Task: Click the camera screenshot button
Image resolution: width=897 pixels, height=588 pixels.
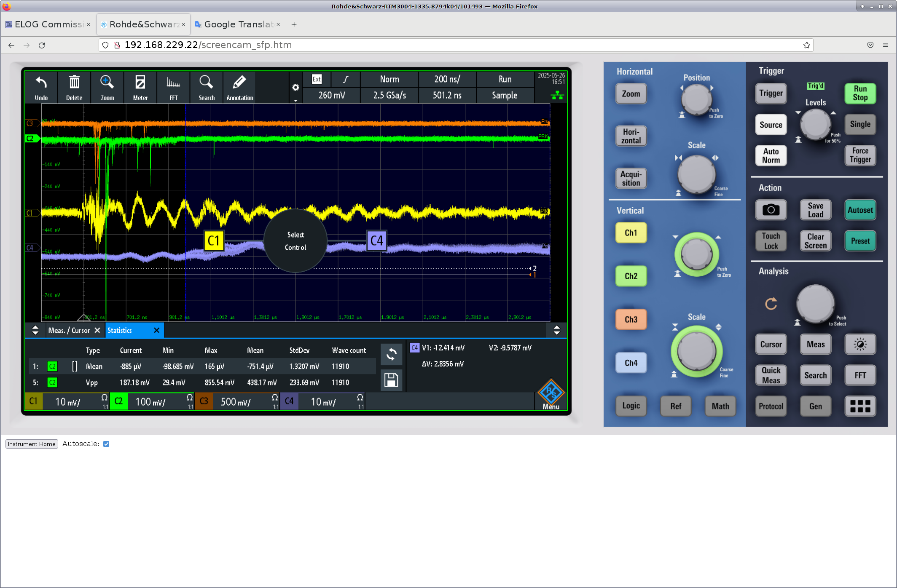Action: 771,210
